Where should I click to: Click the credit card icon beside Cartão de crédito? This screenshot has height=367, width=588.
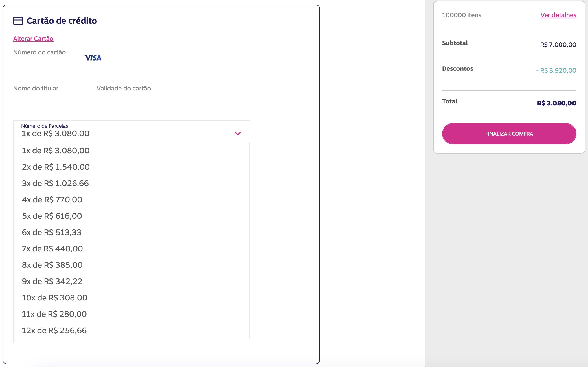18,21
